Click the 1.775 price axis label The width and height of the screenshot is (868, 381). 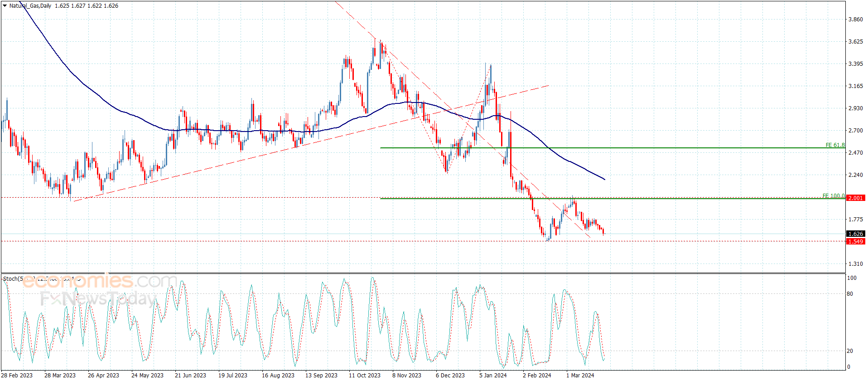coord(855,220)
